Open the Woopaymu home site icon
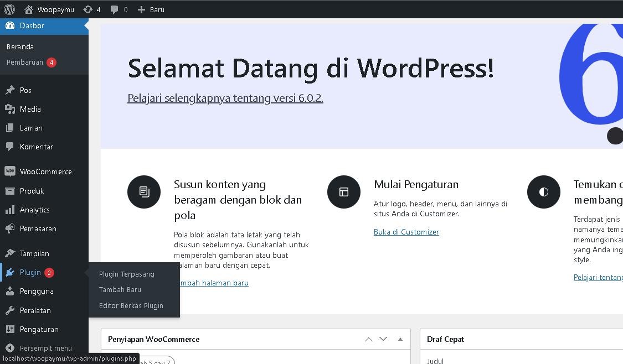The width and height of the screenshot is (623, 364). 29,9
